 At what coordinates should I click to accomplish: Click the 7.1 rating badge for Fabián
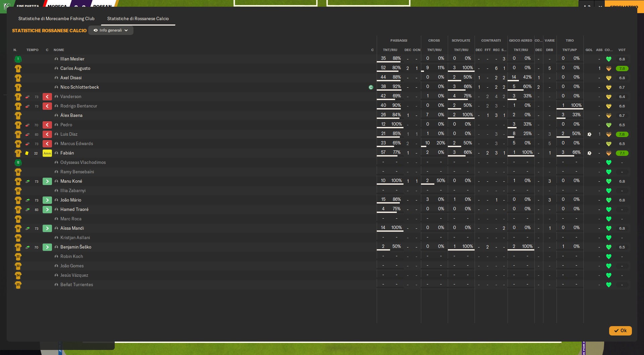(x=622, y=153)
